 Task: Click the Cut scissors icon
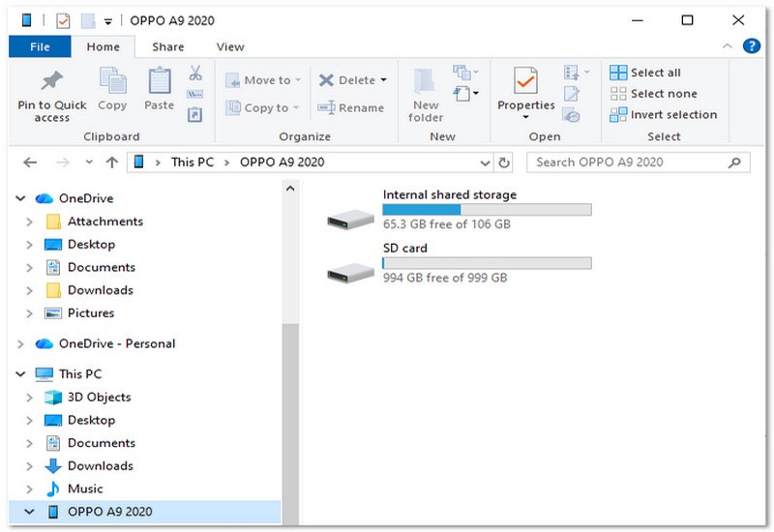click(x=195, y=74)
